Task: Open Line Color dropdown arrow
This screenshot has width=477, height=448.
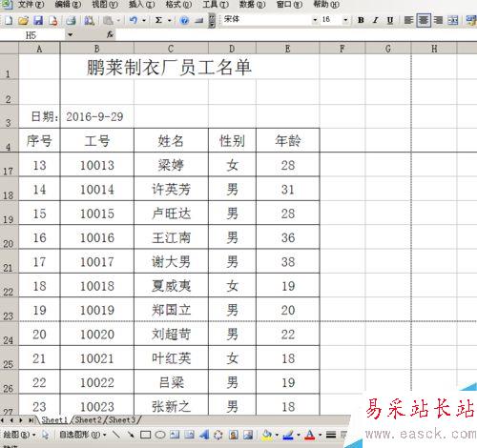Action: 298,435
